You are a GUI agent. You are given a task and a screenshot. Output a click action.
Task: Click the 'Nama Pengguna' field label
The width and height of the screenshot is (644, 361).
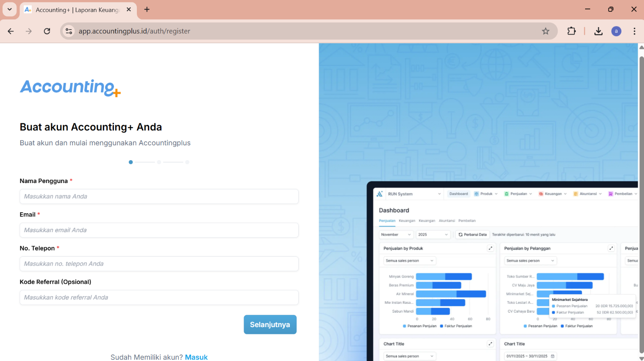[x=44, y=181]
